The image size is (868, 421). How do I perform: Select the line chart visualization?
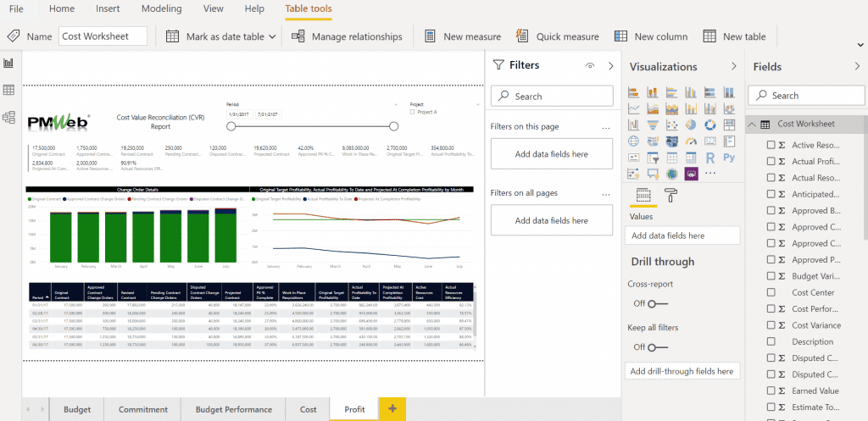[634, 109]
